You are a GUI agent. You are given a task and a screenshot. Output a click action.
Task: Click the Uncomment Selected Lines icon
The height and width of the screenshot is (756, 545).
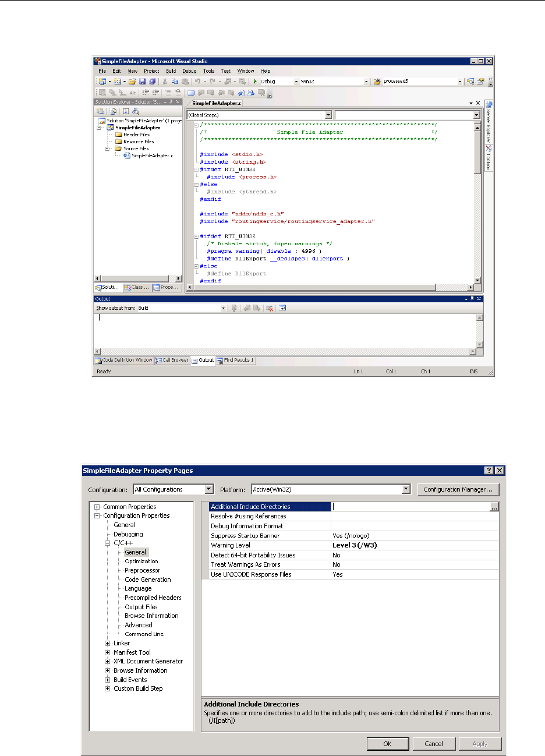pos(178,93)
